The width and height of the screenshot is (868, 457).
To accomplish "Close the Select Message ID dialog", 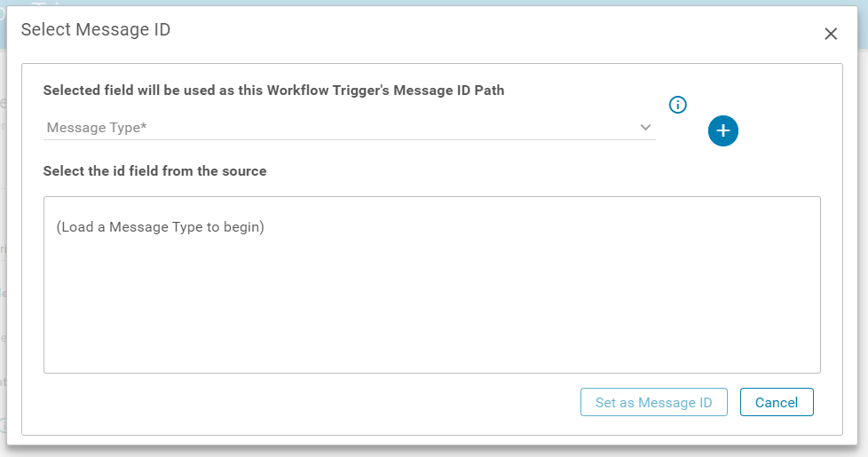I will [831, 34].
